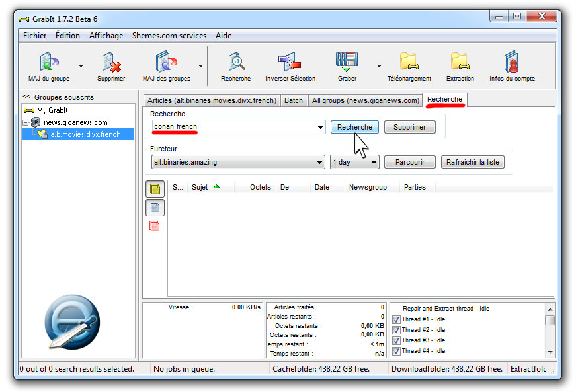Sort by the Parties column header
The height and width of the screenshot is (392, 576).
click(x=417, y=187)
